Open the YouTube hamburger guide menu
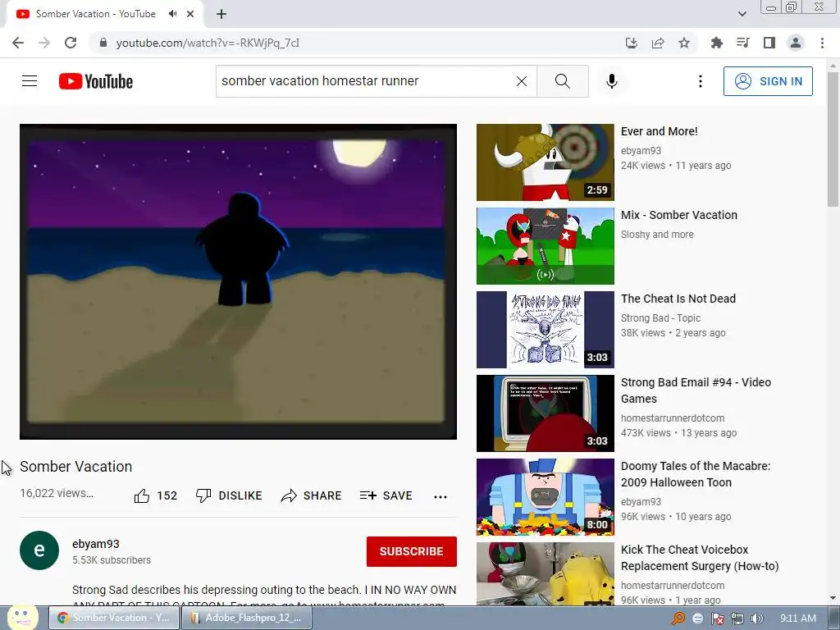Screen dimensions: 840x630 point(30,81)
